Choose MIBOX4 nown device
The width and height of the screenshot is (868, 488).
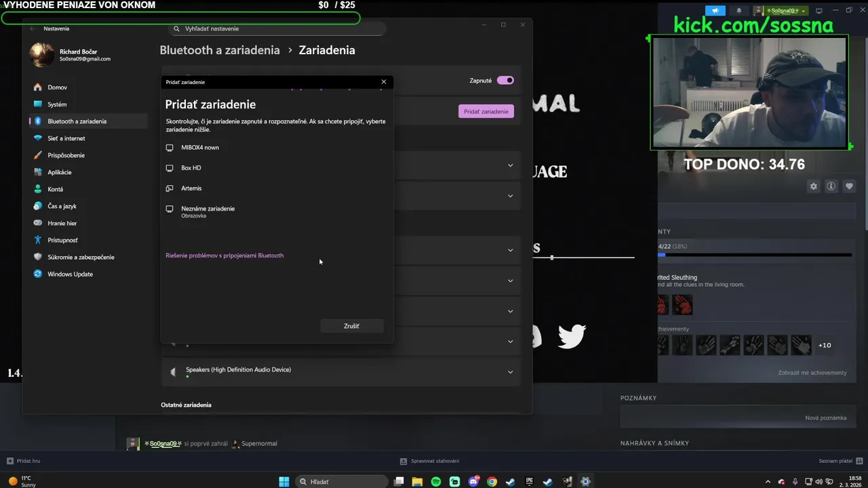tap(277, 147)
